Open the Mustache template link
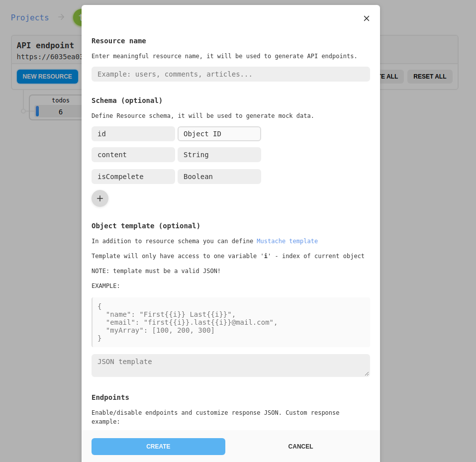The image size is (476, 462). (287, 241)
